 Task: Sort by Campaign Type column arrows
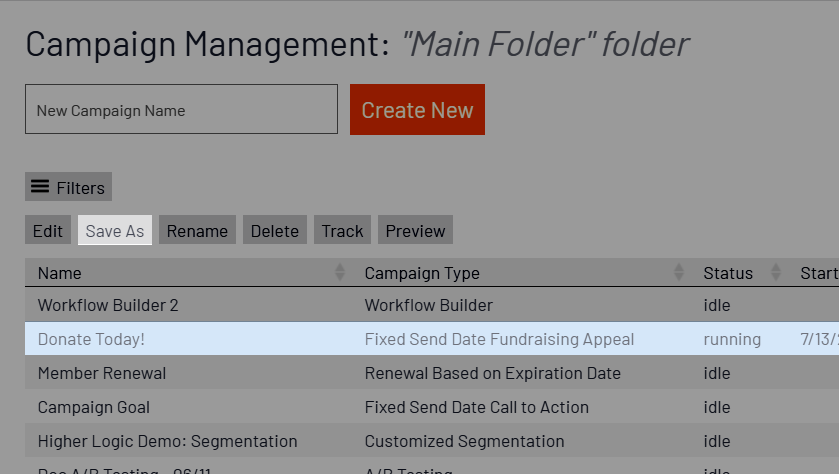(x=679, y=272)
